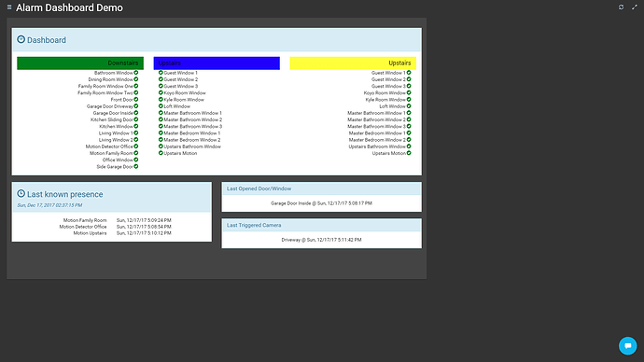Click the Motion Family Room presence row label
Image resolution: width=644 pixels, height=362 pixels.
85,220
